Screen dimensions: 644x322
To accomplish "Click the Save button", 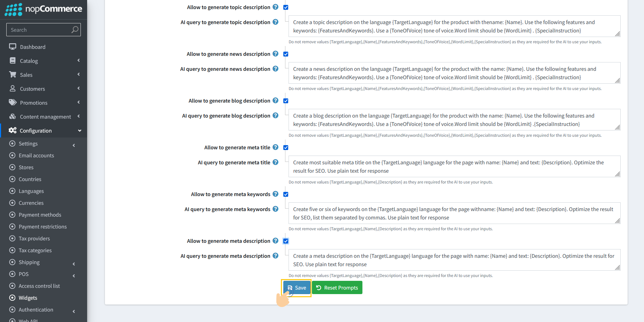I will [x=296, y=287].
